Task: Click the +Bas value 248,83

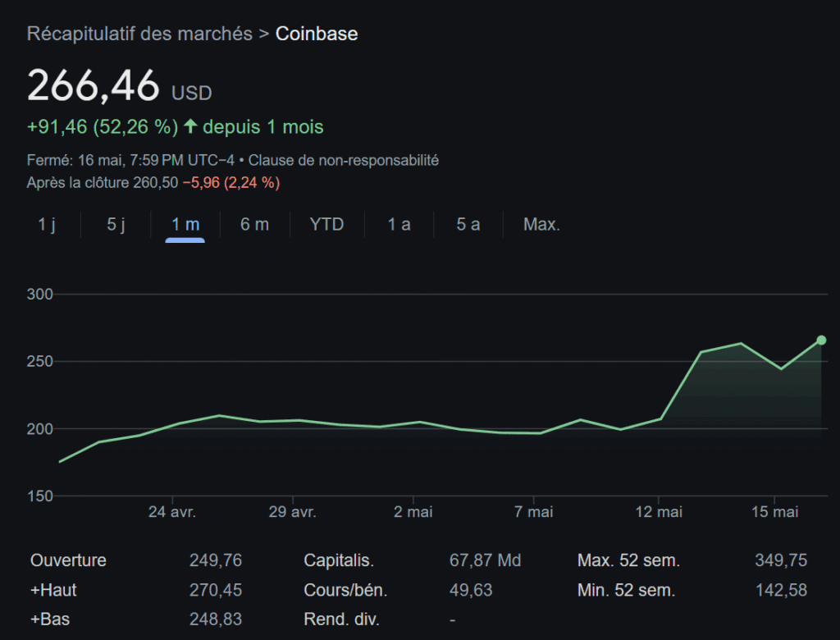Action: (x=216, y=619)
